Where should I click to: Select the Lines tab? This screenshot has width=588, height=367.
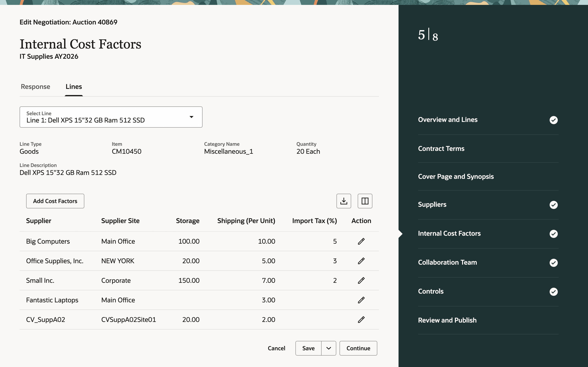[x=74, y=87]
